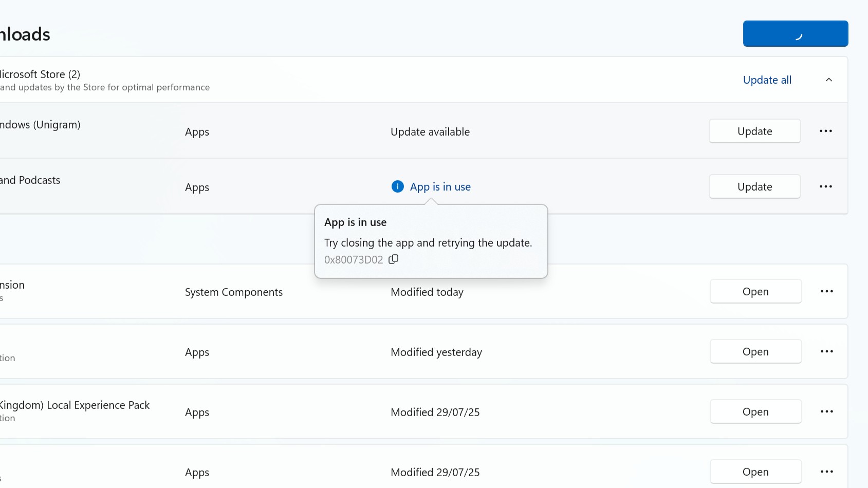Show more options for the Local Experience Pack row
The width and height of the screenshot is (868, 488).
[826, 412]
